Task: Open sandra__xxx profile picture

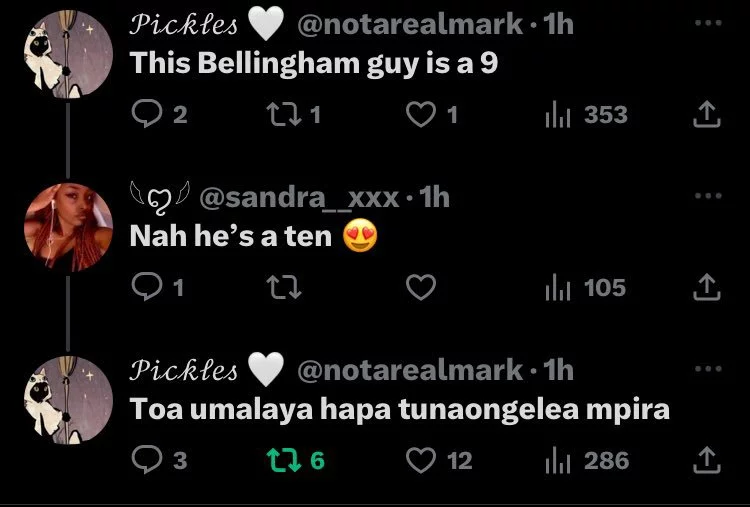Action: (68, 227)
